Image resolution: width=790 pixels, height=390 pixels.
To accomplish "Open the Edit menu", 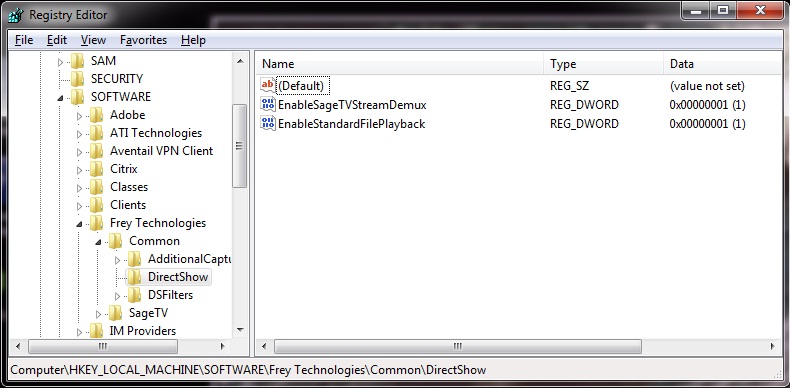I will coord(57,40).
